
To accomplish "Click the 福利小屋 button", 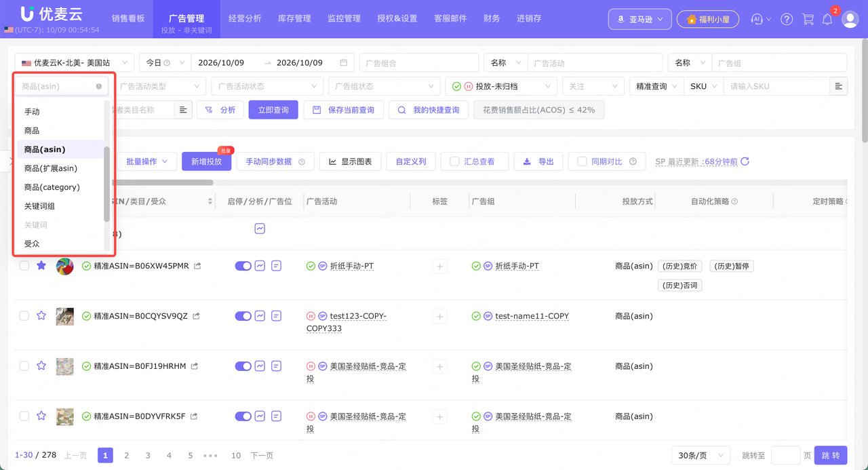I will [708, 19].
